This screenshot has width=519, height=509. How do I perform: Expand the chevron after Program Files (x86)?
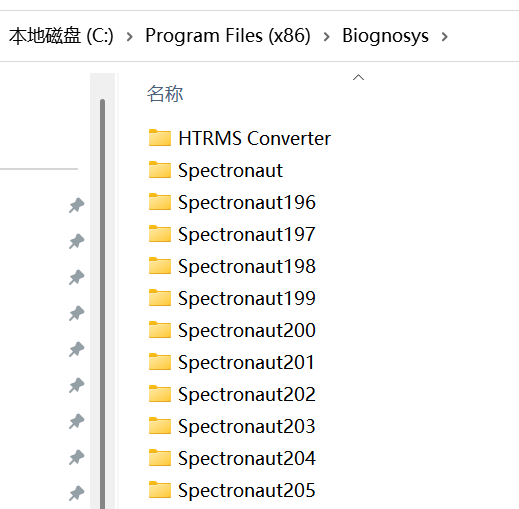click(327, 36)
